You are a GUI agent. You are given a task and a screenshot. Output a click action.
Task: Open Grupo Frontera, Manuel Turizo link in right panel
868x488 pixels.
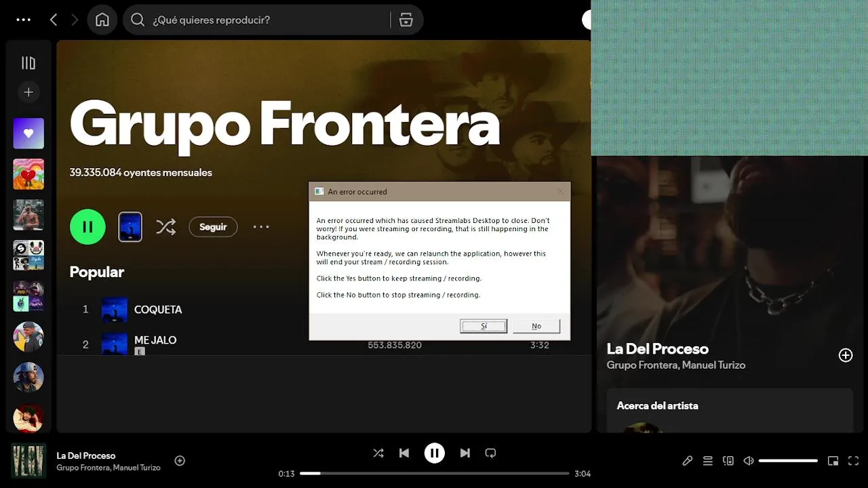coord(676,365)
